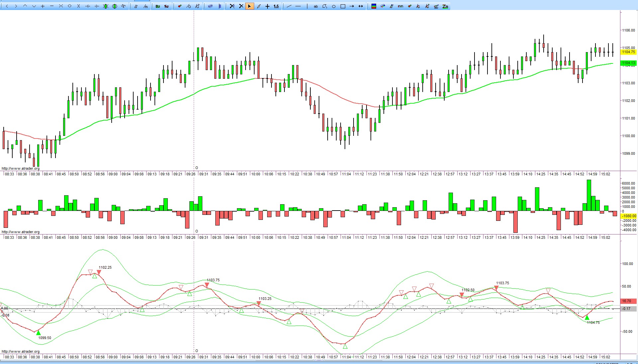Screen dimensions: 638x364
Task: Click the compress arrows icon
Action: pos(61,6)
